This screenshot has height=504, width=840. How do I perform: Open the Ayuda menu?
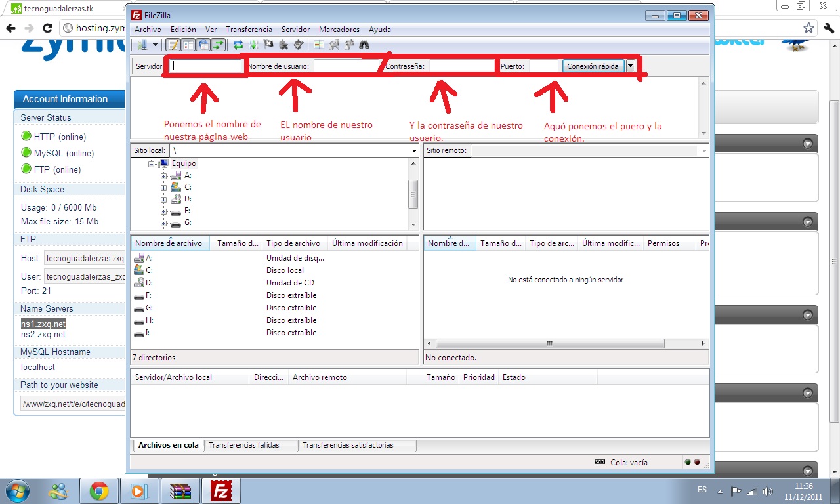(379, 30)
